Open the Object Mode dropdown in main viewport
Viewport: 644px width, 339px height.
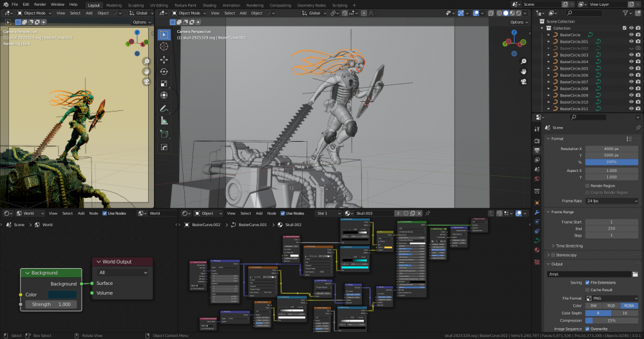189,13
